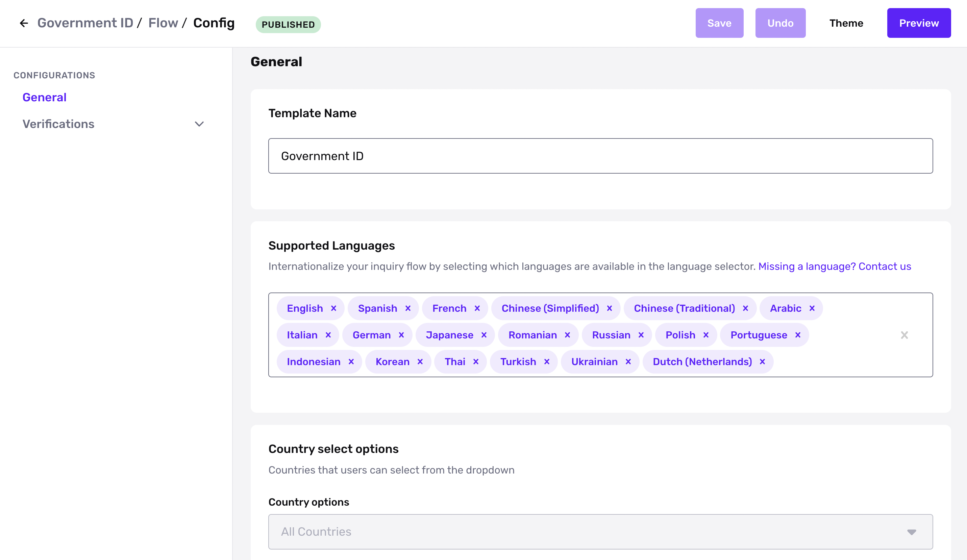Open the Missing a language contact link
This screenshot has height=560, width=967.
835,266
